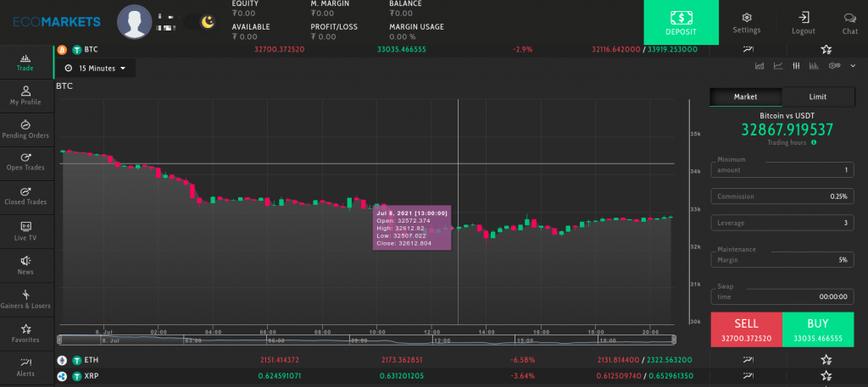Click ETH sell price 2151.414372
868x387 pixels.
tap(280, 360)
